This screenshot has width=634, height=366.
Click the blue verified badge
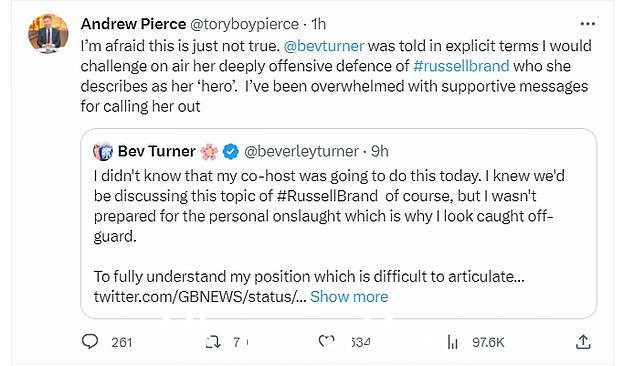[x=231, y=152]
